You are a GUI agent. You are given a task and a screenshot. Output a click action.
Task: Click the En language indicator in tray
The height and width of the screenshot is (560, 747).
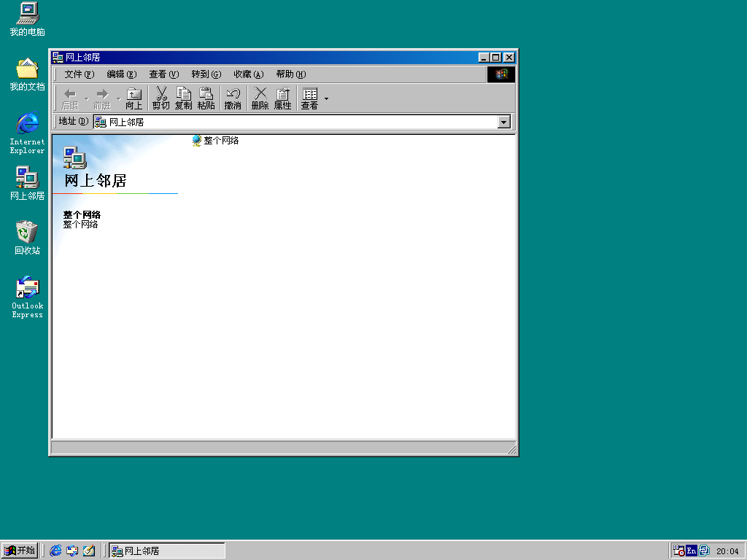(x=692, y=551)
